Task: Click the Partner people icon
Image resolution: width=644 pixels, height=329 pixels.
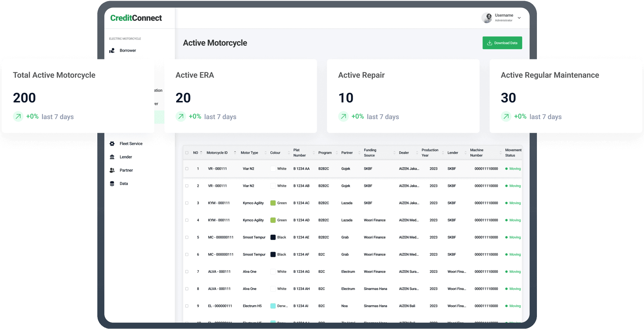Action: [x=112, y=170]
